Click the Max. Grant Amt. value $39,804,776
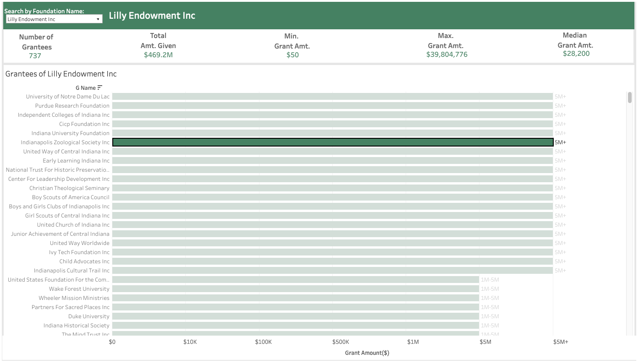The height and width of the screenshot is (364, 639). (x=447, y=54)
